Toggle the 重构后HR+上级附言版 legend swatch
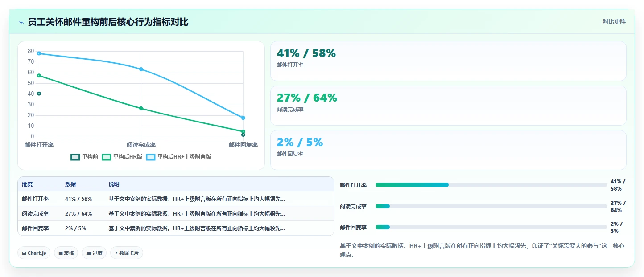Viewport: 644px width, 277px height. coord(151,157)
